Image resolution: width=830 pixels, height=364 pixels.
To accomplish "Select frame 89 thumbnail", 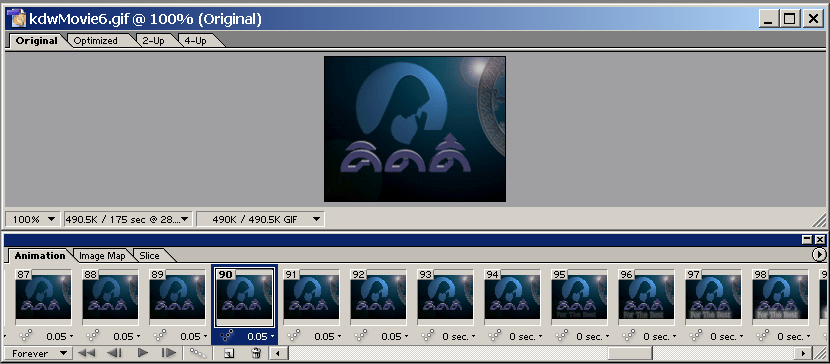I will (x=177, y=297).
